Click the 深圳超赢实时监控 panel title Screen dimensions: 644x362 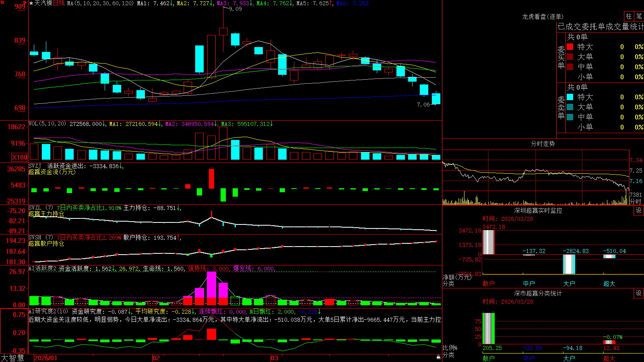point(538,210)
